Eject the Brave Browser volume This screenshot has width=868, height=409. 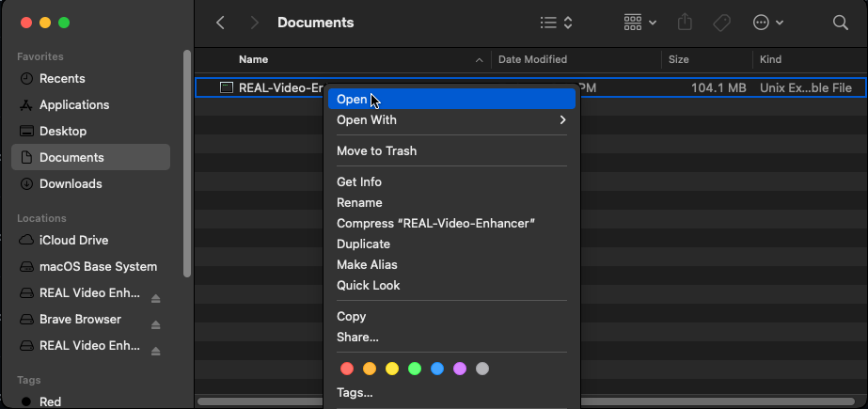[x=155, y=325]
